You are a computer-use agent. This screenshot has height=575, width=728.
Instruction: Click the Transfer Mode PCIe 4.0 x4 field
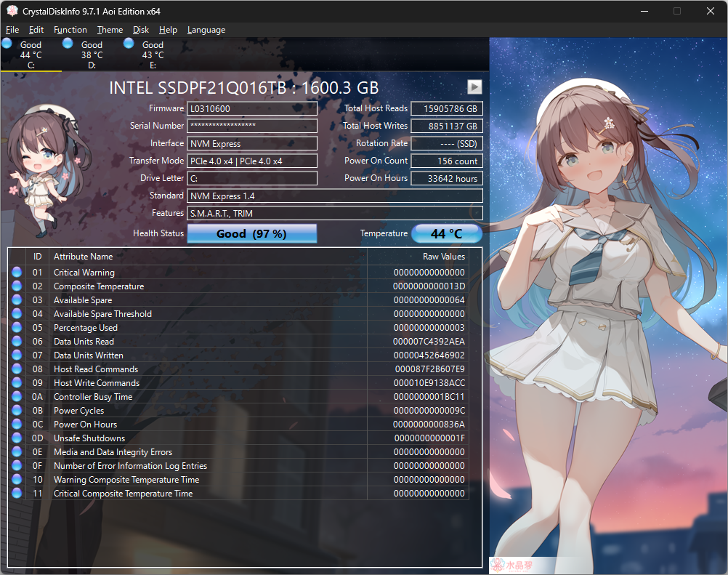(x=252, y=161)
